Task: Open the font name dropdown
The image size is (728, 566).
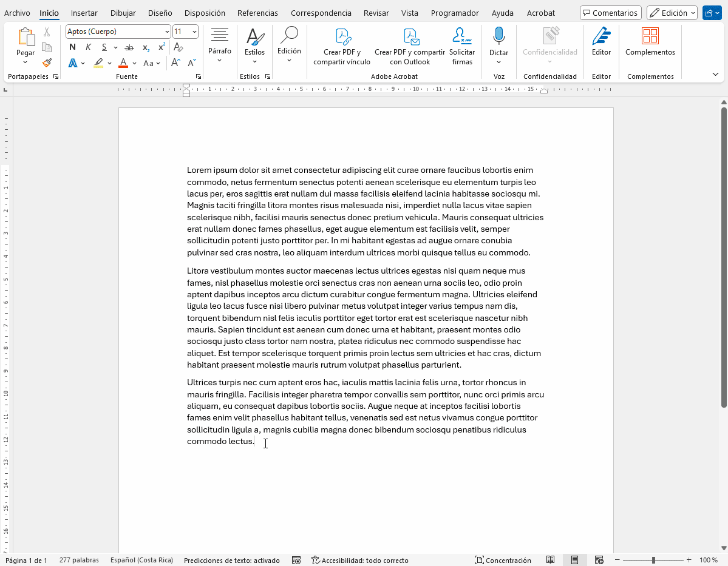Action: 167,32
